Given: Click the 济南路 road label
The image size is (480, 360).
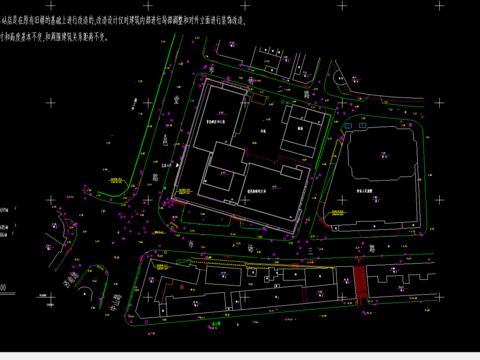Looking at the screenshot, I should 70,280.
